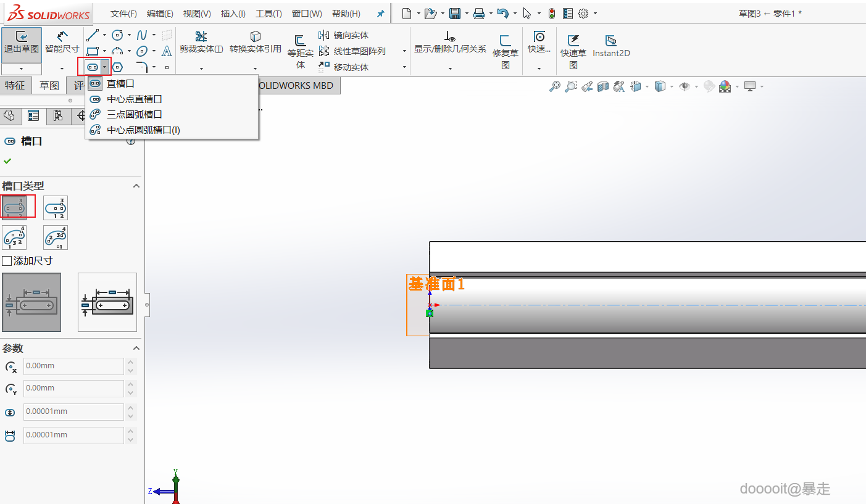Open the Options gear dropdown arrow
The height and width of the screenshot is (504, 866).
(x=594, y=14)
